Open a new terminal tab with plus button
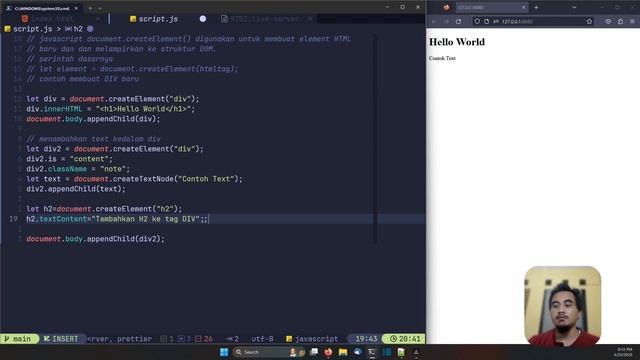 point(90,8)
